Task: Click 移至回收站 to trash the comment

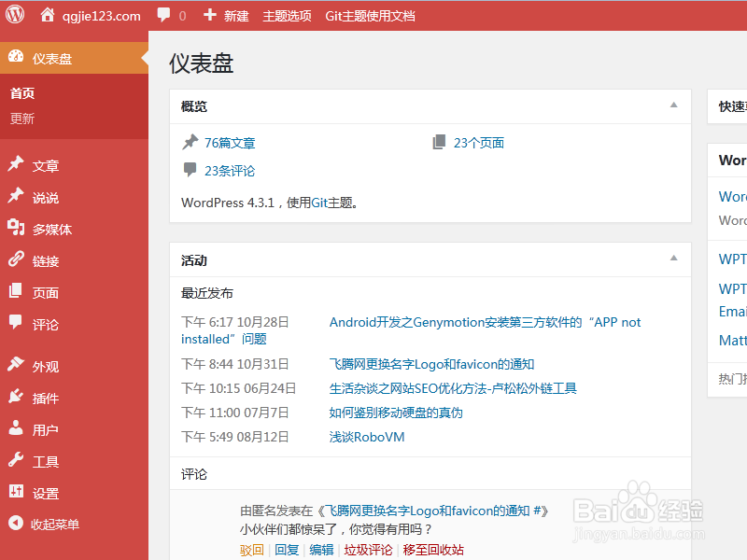Action: pyautogui.click(x=433, y=550)
